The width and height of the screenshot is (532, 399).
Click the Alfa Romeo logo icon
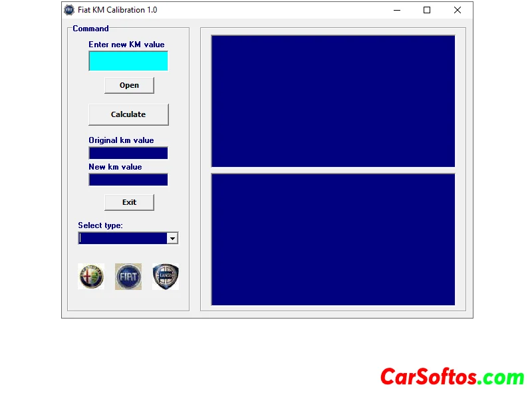[91, 276]
